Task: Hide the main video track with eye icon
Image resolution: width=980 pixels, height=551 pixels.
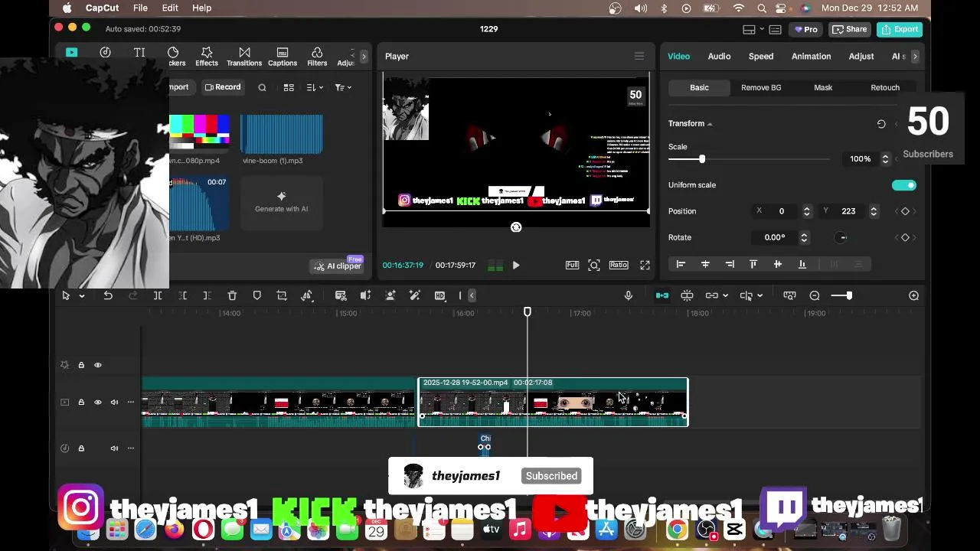Action: pyautogui.click(x=97, y=403)
